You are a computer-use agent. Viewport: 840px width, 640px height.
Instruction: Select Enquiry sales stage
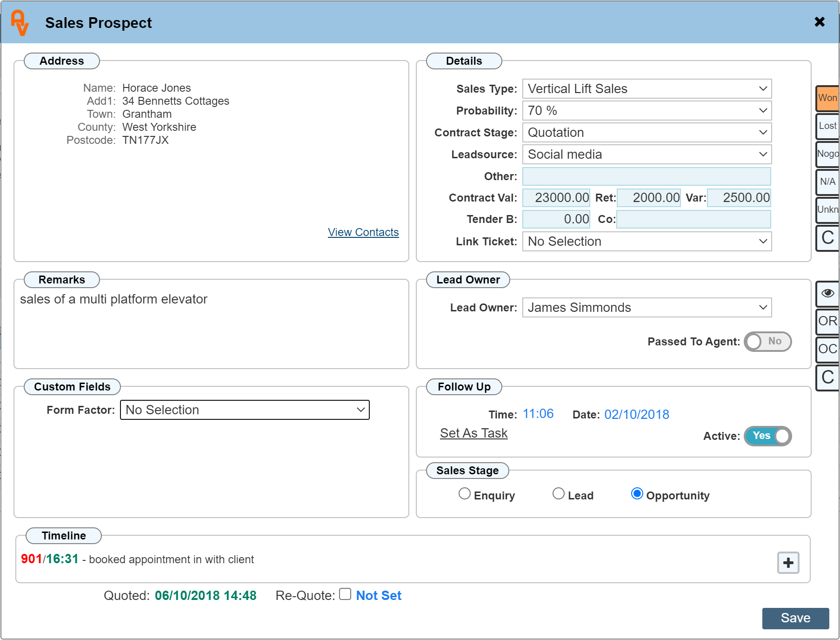(464, 493)
